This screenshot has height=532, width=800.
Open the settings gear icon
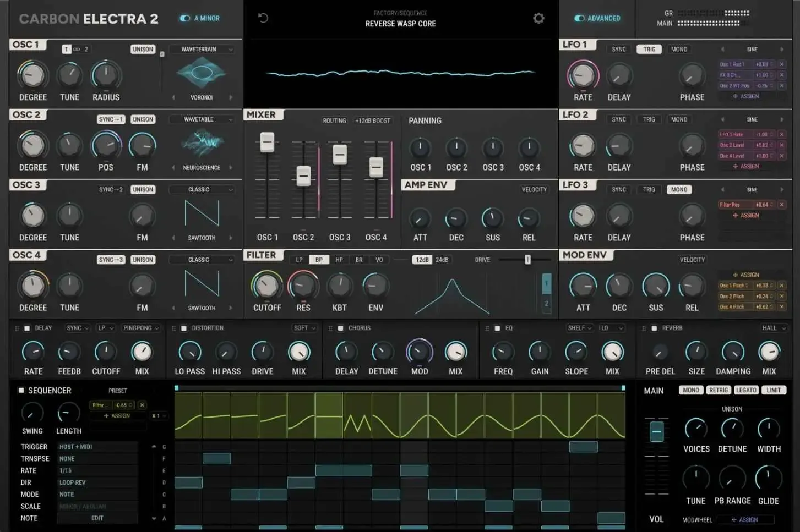pos(538,18)
